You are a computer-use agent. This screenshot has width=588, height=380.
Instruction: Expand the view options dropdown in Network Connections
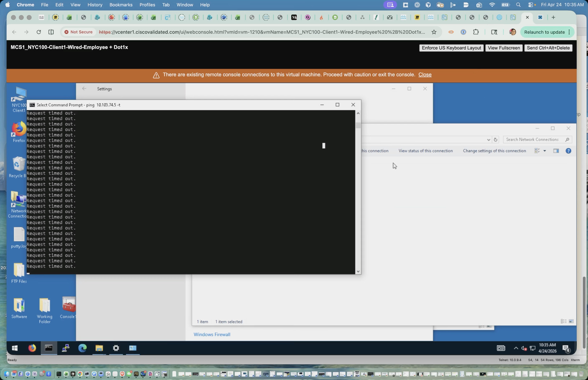(544, 151)
